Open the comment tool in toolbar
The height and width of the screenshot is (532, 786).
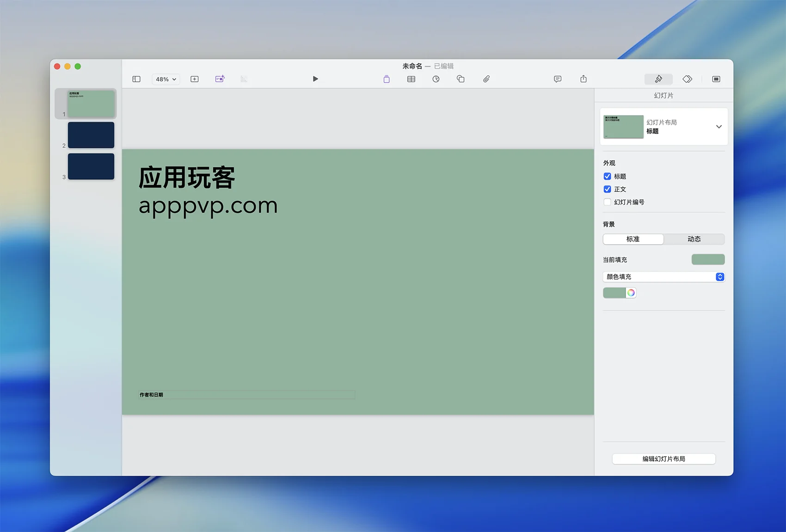click(x=558, y=79)
